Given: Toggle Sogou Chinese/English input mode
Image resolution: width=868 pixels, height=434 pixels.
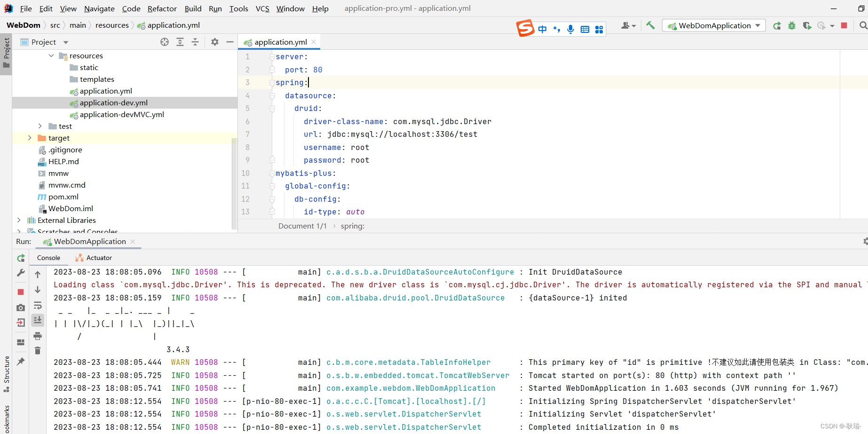Looking at the screenshot, I should 542,29.
